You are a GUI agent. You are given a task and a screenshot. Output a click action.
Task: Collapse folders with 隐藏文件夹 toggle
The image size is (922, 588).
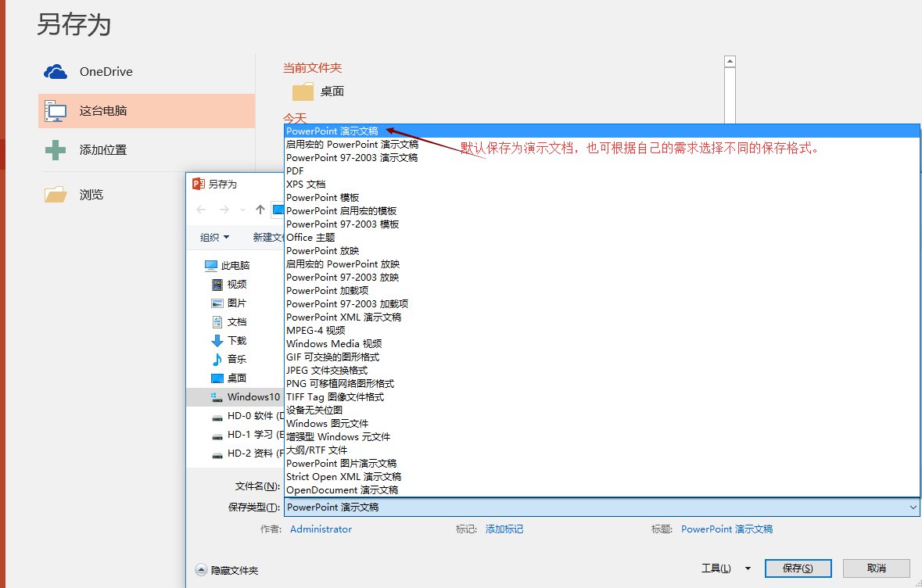click(227, 571)
